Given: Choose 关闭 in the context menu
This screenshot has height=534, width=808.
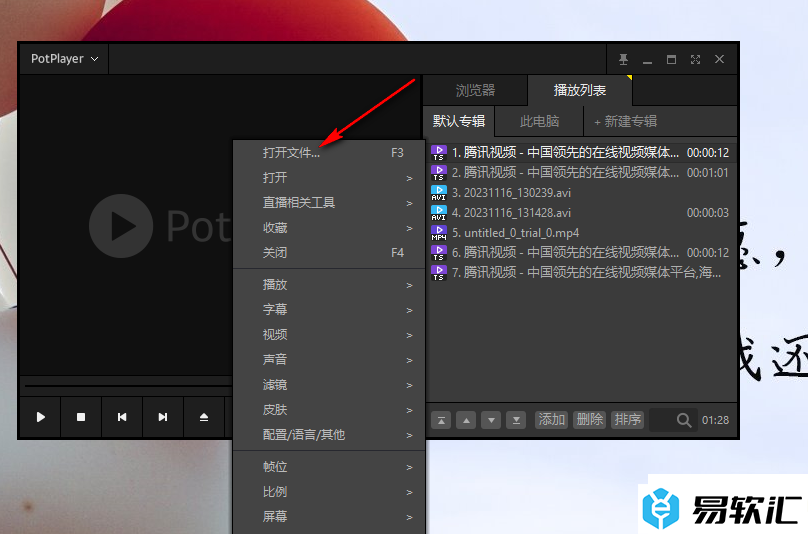Looking at the screenshot, I should pos(330,253).
